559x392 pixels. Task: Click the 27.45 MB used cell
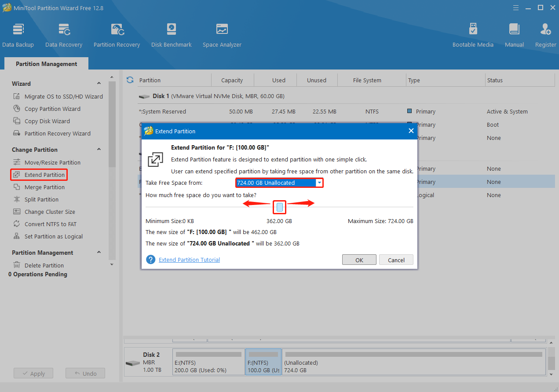click(284, 111)
